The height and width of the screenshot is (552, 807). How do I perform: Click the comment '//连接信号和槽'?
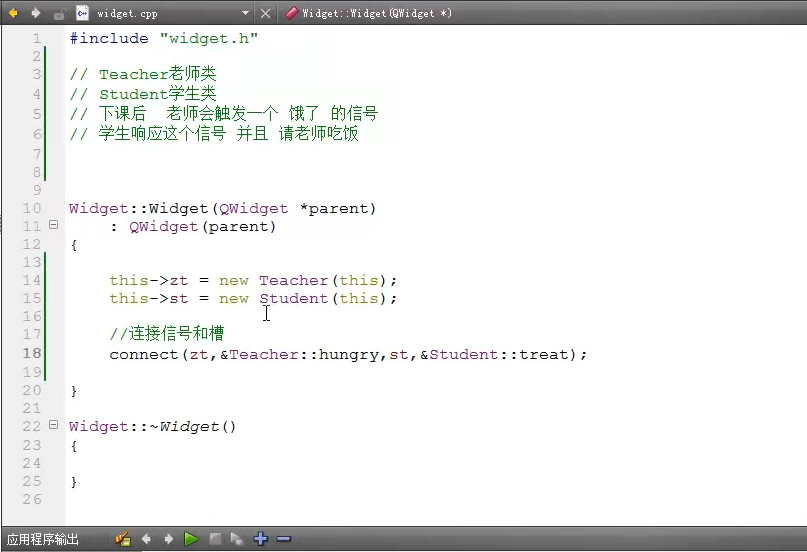167,334
